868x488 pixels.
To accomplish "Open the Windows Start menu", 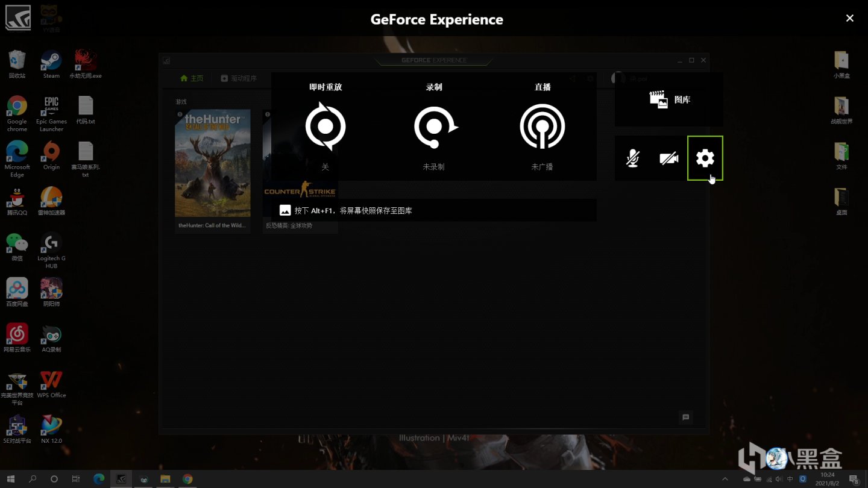I will (11, 479).
